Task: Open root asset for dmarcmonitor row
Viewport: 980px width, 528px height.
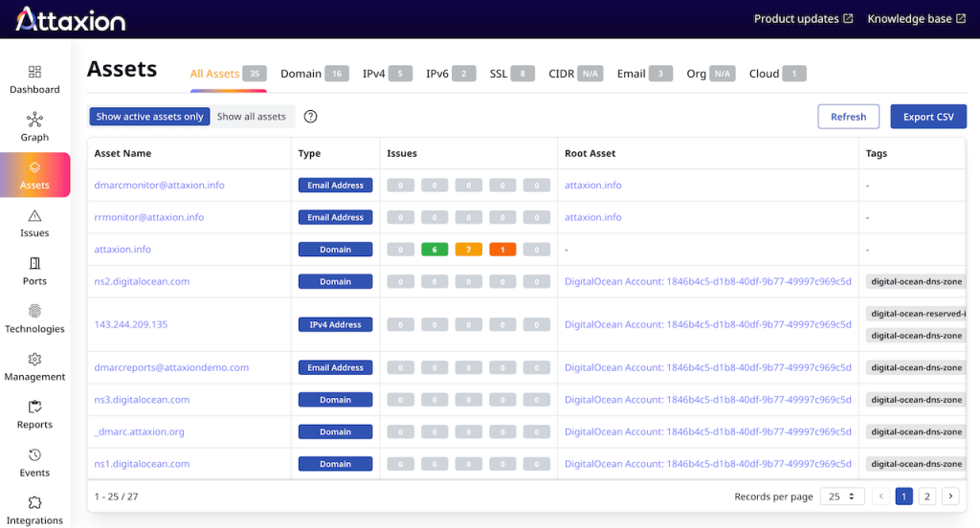Action: tap(593, 185)
